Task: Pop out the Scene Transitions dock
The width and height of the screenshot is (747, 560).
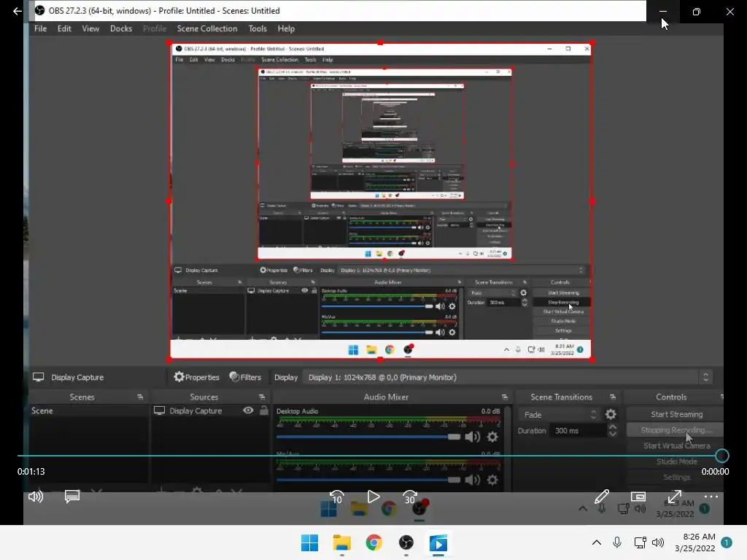Action: pos(613,397)
